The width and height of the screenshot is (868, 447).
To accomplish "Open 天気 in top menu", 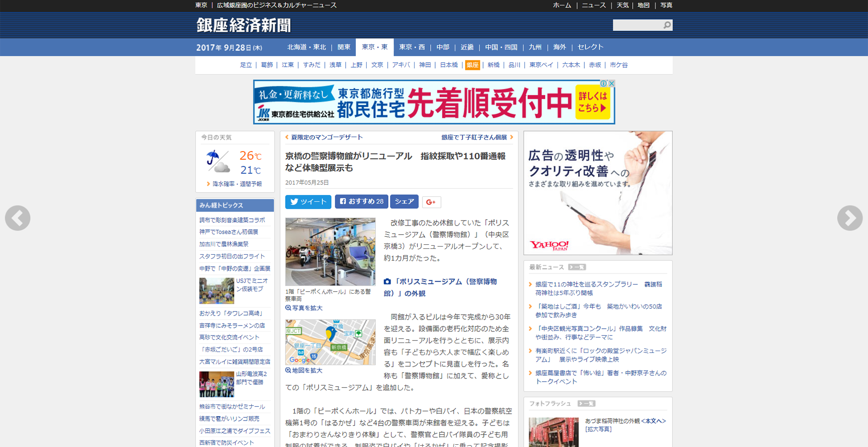I will (x=623, y=5).
